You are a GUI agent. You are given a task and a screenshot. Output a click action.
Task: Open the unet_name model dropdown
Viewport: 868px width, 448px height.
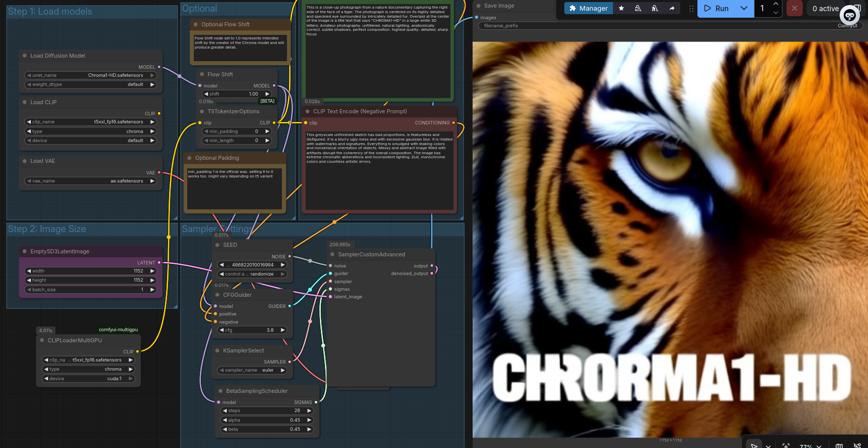coord(91,75)
